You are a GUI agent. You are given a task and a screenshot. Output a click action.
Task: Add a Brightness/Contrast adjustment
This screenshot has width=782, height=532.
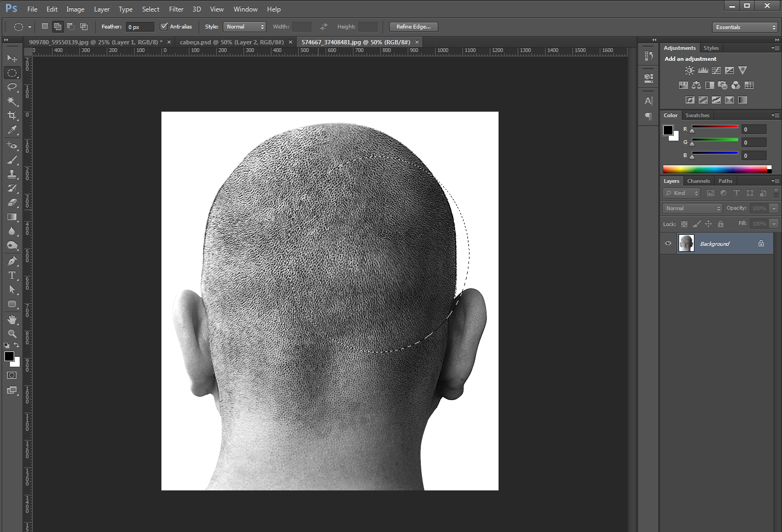coord(690,71)
